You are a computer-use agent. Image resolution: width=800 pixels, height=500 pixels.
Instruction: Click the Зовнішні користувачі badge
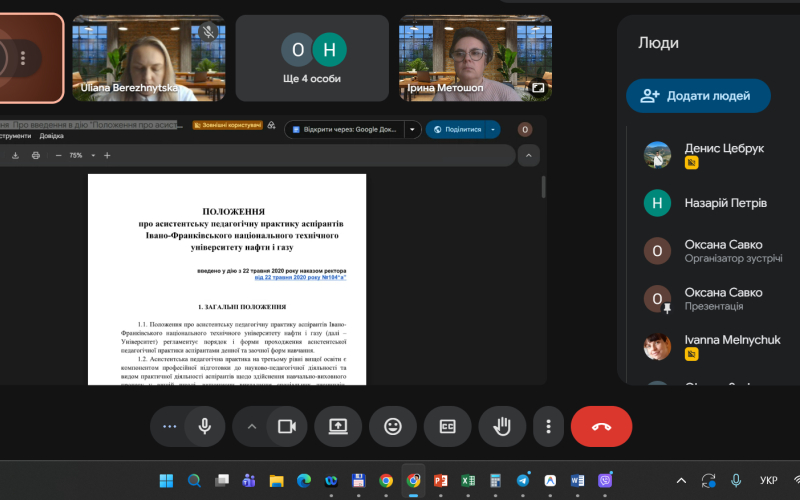point(228,125)
